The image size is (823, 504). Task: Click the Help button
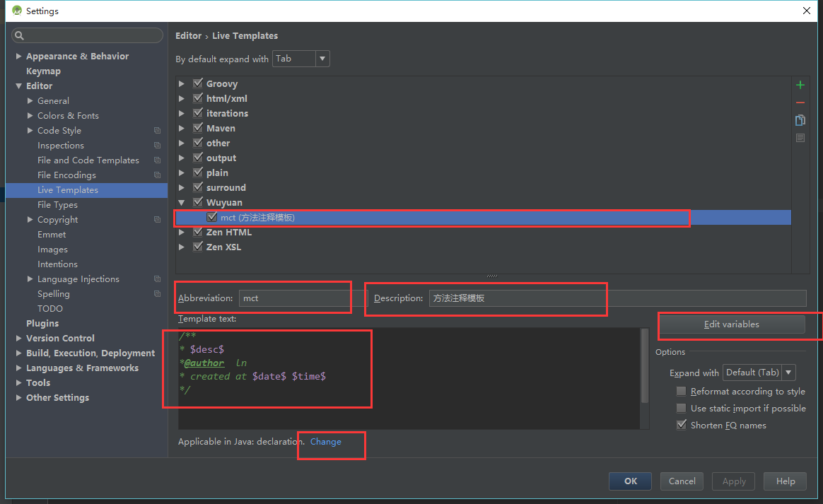(786, 481)
